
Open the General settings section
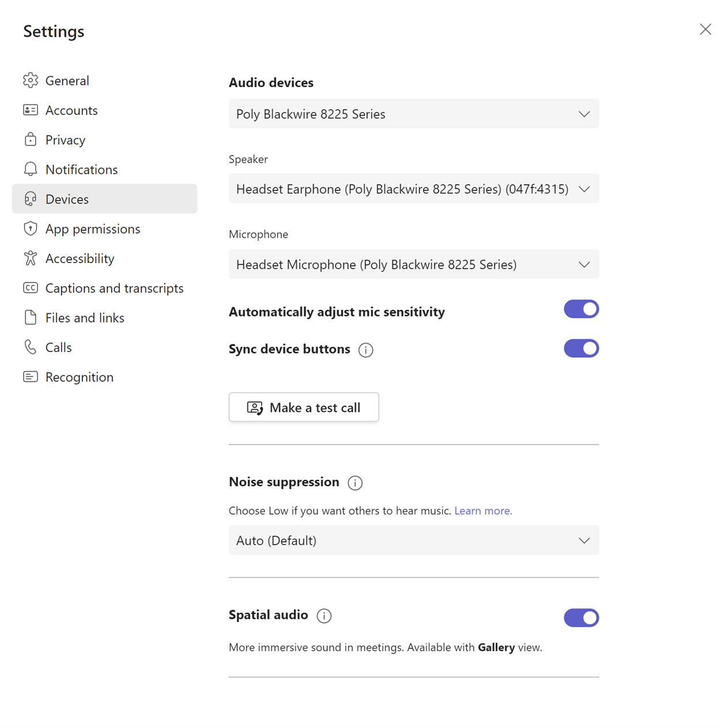104,80
